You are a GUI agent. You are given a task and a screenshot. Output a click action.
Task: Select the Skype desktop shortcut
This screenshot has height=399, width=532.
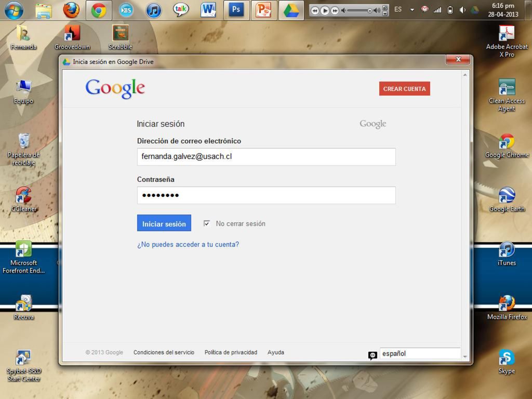click(507, 362)
